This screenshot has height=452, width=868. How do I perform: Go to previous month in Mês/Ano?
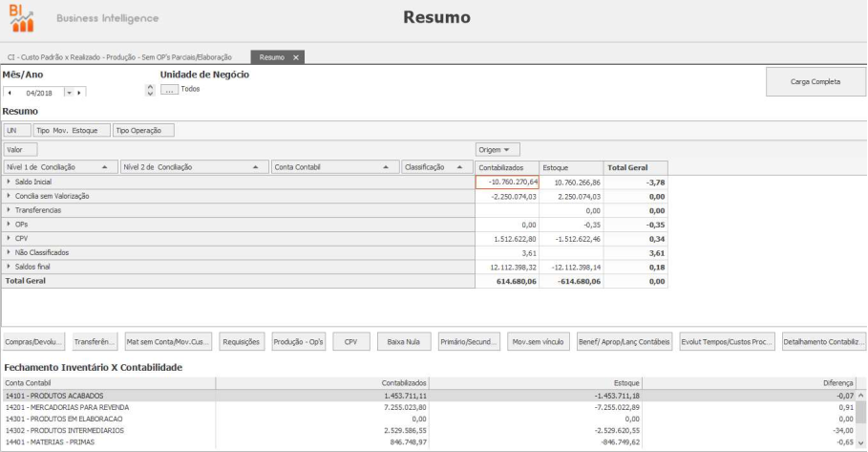(x=10, y=93)
